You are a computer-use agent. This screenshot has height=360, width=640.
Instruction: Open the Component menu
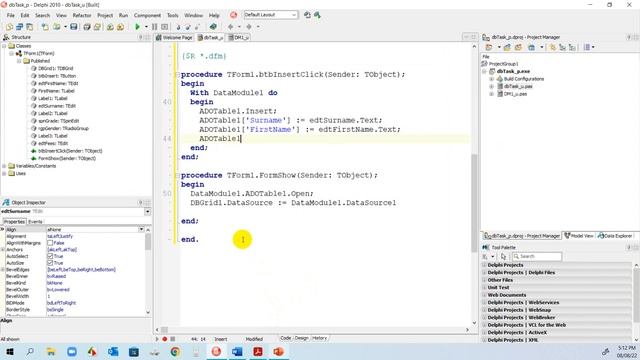147,15
